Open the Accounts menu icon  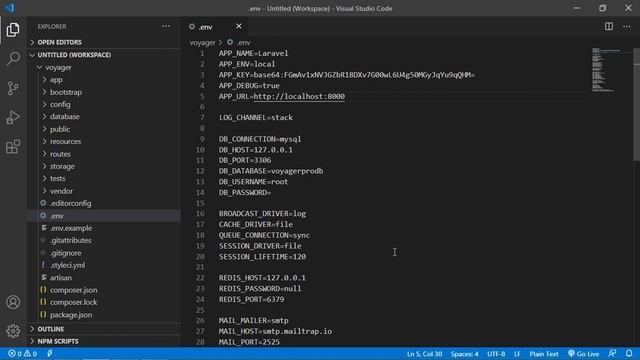13,302
